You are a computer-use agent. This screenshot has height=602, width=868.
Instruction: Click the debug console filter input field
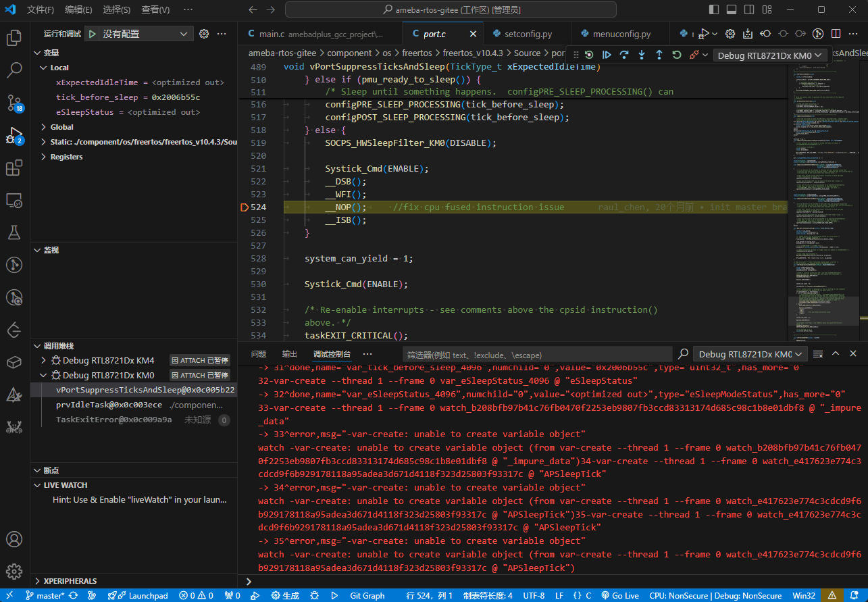(537, 355)
